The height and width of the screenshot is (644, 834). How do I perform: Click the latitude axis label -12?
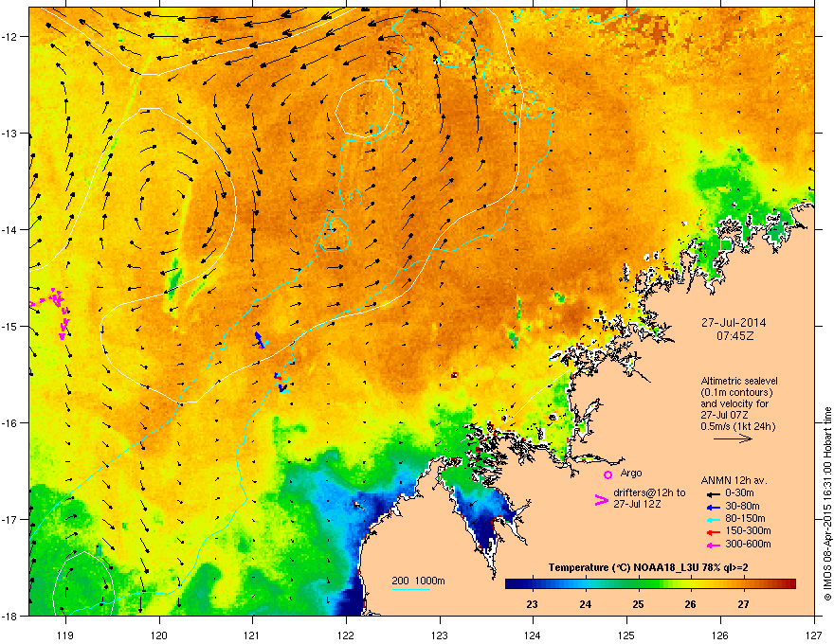(x=9, y=37)
